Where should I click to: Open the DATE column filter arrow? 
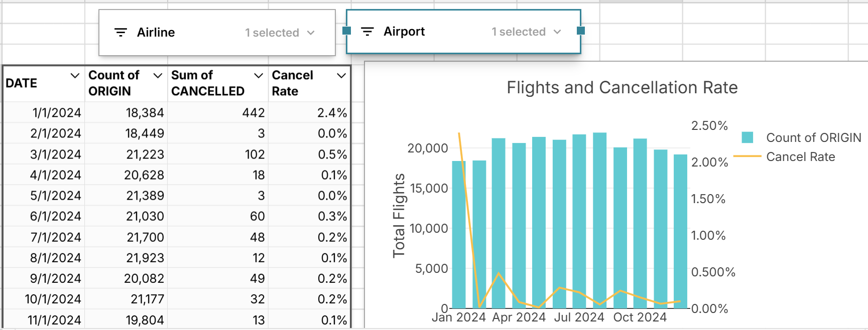click(x=75, y=76)
